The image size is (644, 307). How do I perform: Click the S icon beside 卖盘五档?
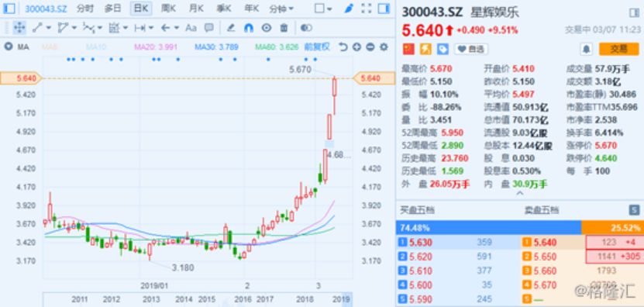point(634,210)
